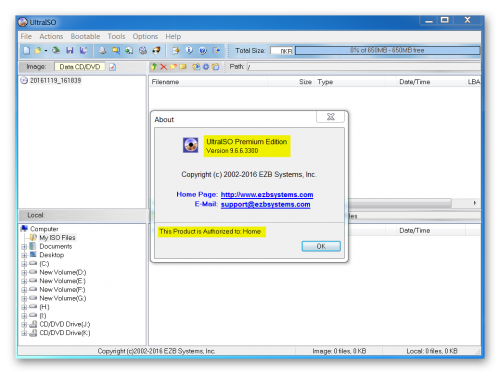
Task: Click the UltraISO disc icon in About dialog
Action: (191, 145)
